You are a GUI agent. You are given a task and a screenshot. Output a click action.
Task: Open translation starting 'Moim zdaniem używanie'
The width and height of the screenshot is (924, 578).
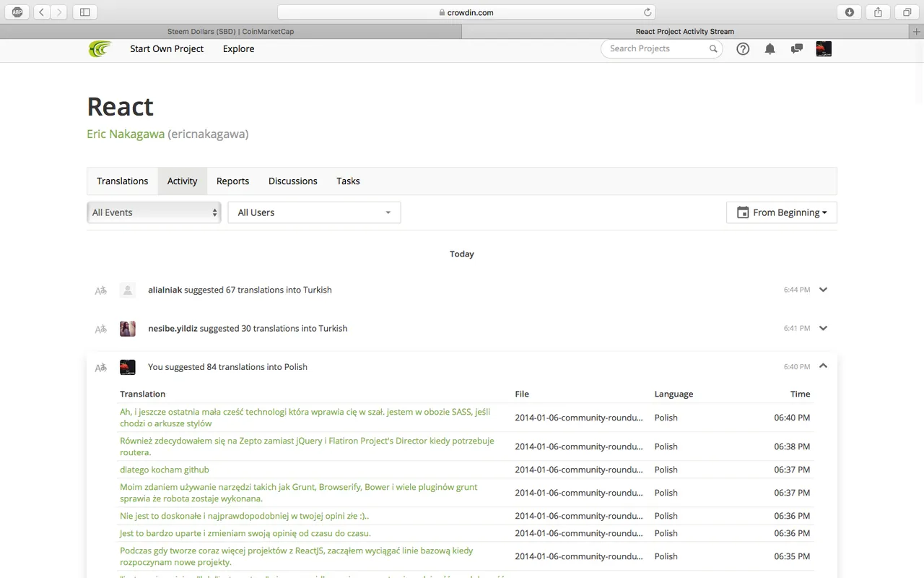299,493
